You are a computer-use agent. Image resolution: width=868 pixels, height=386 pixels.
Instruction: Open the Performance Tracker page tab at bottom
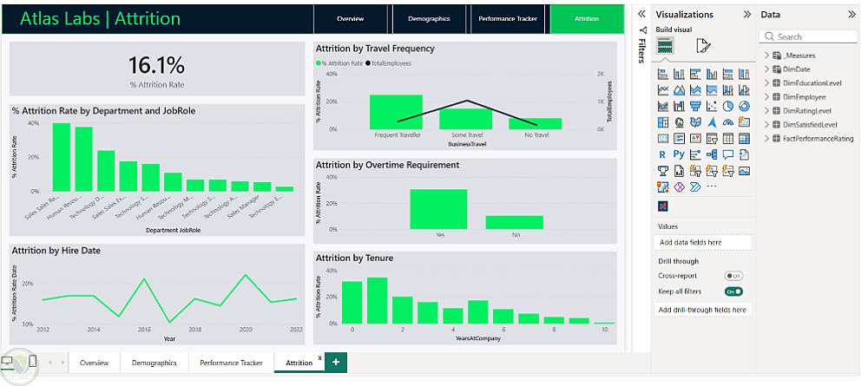click(x=232, y=363)
